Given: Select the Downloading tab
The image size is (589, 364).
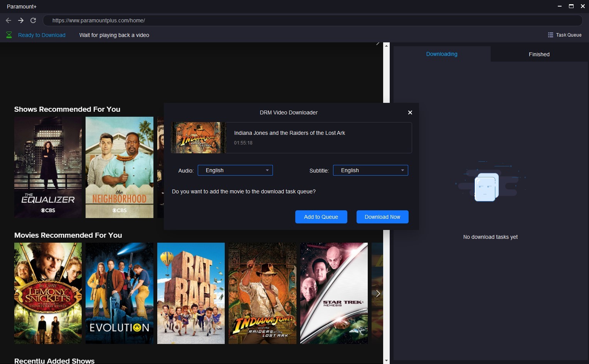Looking at the screenshot, I should click(x=442, y=54).
